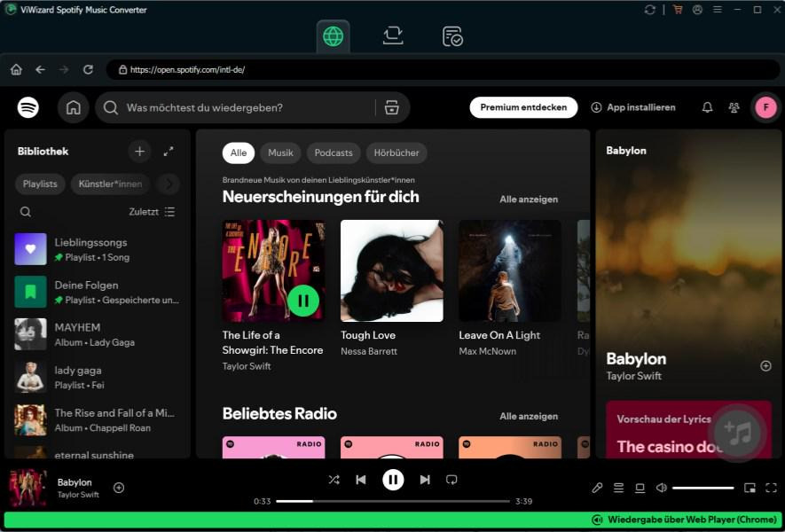The height and width of the screenshot is (532, 785).
Task: Switch to the converting list tab
Action: (x=393, y=35)
